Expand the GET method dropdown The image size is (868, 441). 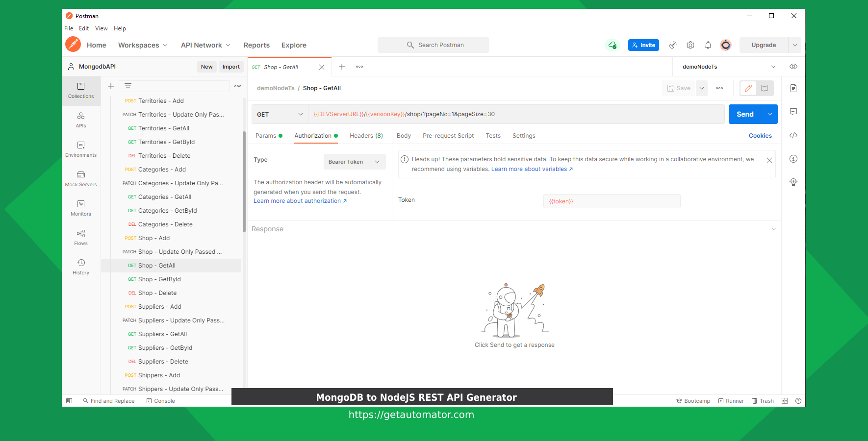[280, 114]
